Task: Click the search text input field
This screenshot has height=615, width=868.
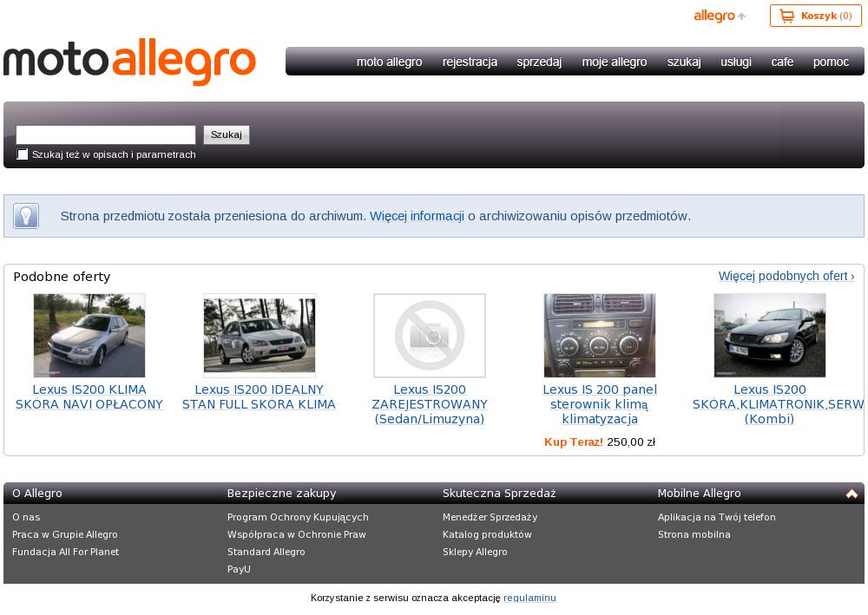Action: click(106, 135)
